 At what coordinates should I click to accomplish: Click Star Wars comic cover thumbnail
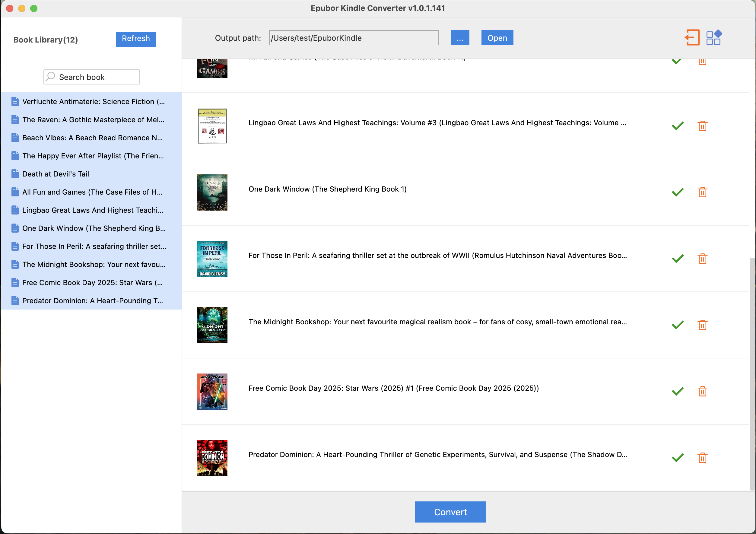tap(212, 391)
